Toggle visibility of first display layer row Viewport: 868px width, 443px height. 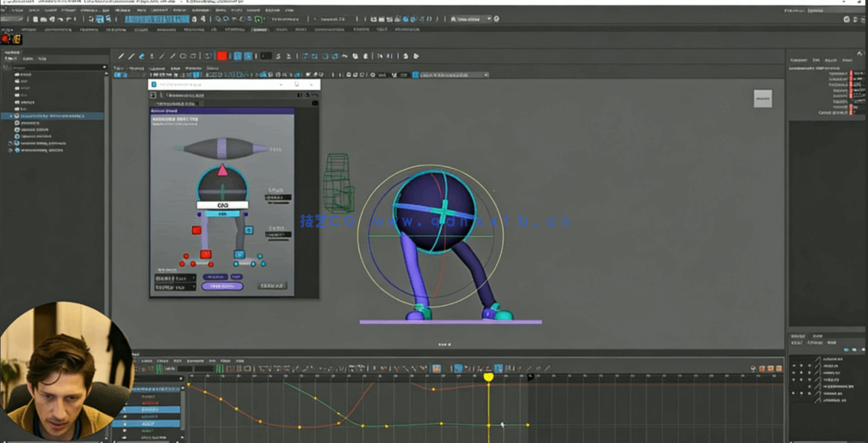pyautogui.click(x=794, y=359)
